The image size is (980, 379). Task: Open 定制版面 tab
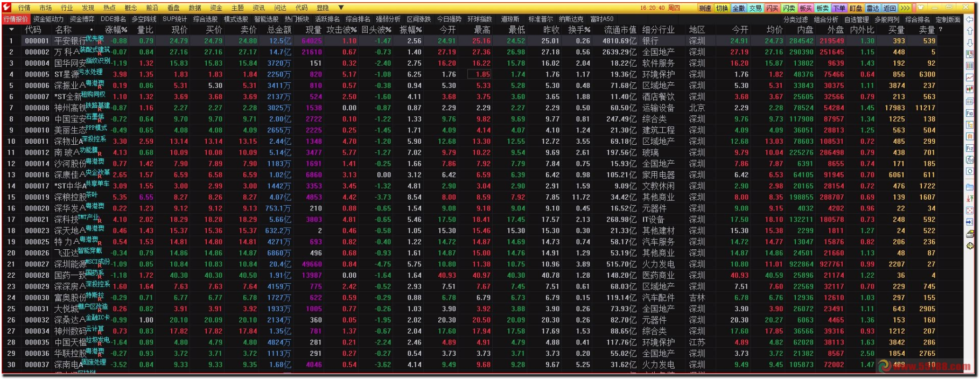948,19
